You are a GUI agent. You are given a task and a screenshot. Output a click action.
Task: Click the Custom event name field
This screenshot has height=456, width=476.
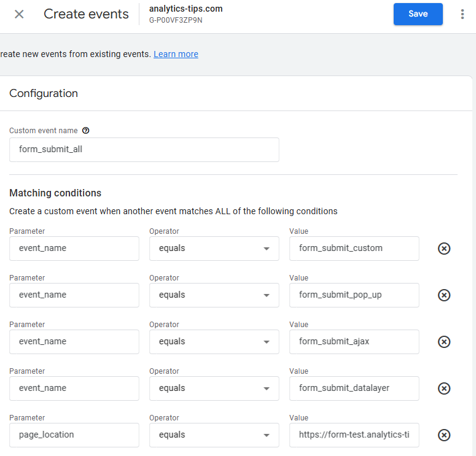pos(144,149)
